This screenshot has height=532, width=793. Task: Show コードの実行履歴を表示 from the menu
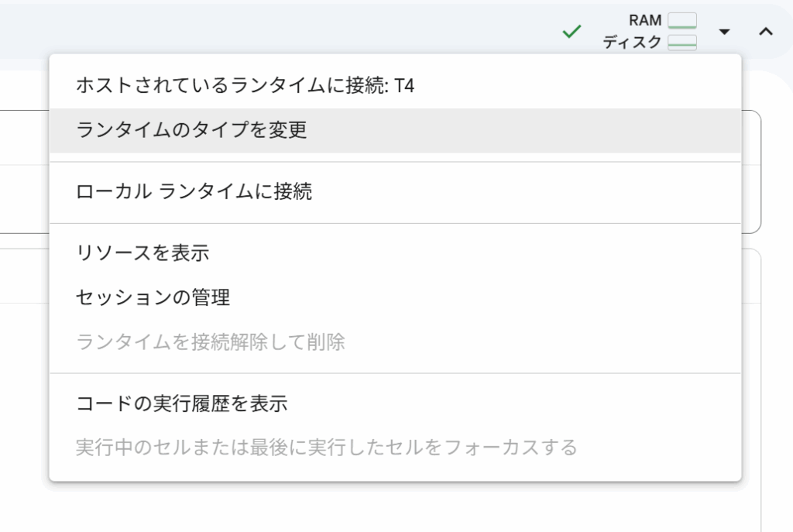tap(181, 403)
